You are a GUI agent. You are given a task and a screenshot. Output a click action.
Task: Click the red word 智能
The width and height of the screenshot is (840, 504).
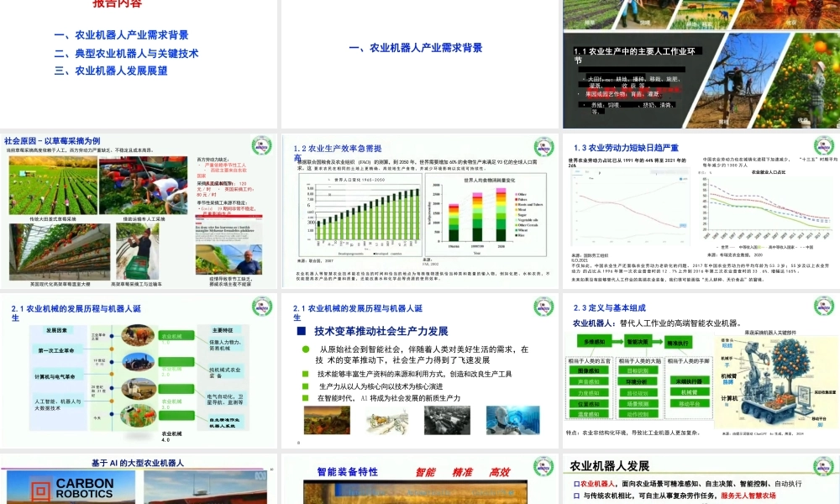pyautogui.click(x=425, y=472)
